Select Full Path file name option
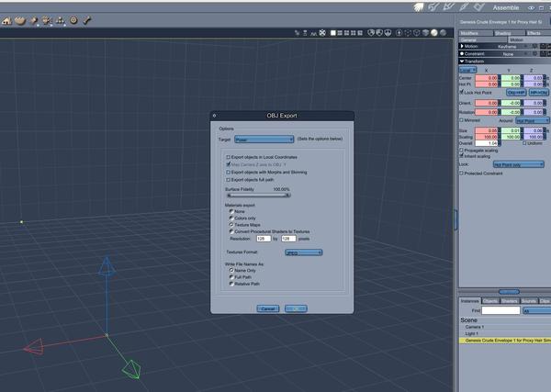Screen dimensions: 551x392 coord(231,277)
